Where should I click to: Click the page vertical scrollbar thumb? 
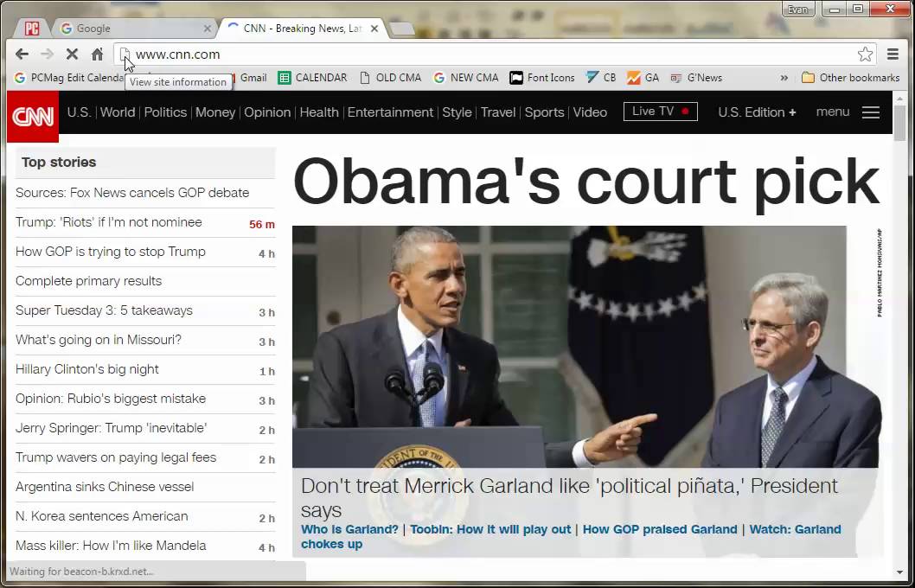click(899, 123)
